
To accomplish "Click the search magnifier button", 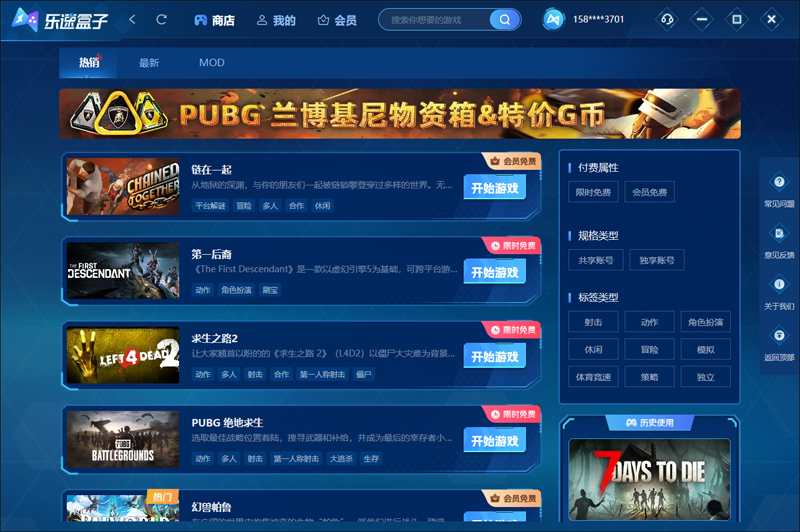I will click(x=504, y=20).
